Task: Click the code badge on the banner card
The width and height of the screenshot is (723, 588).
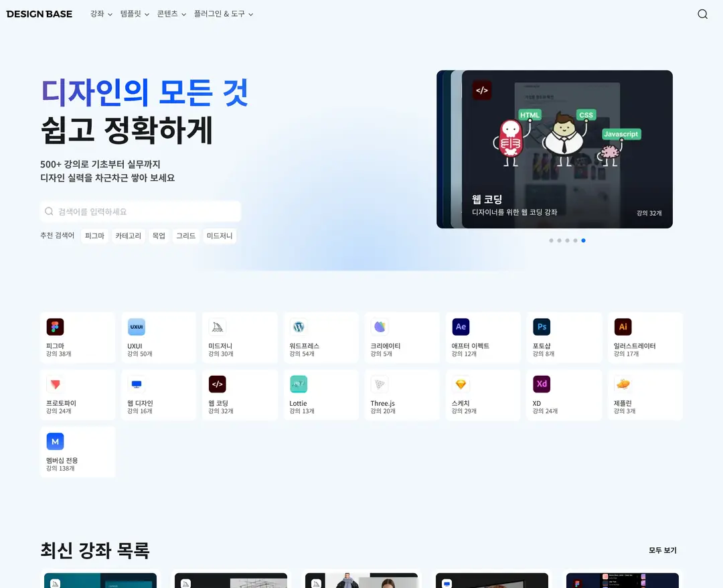Action: (482, 90)
